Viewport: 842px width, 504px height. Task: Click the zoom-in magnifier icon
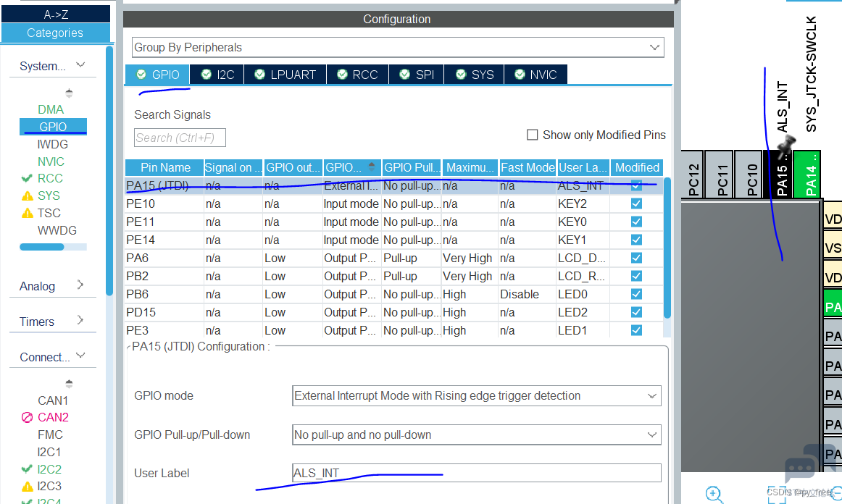714,494
